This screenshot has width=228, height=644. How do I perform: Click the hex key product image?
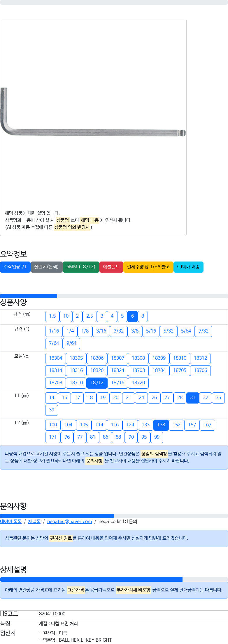pyautogui.click(x=93, y=112)
